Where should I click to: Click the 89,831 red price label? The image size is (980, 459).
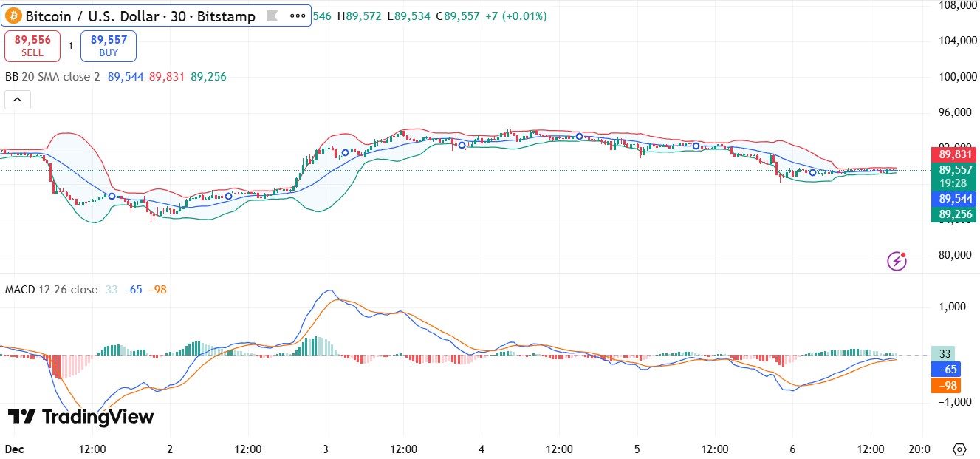point(953,153)
